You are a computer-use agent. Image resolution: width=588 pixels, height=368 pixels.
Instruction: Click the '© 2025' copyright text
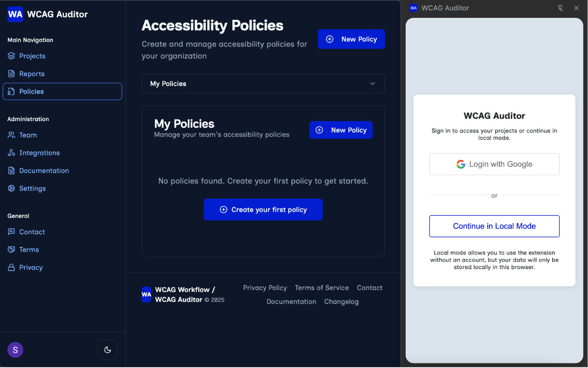tap(215, 300)
